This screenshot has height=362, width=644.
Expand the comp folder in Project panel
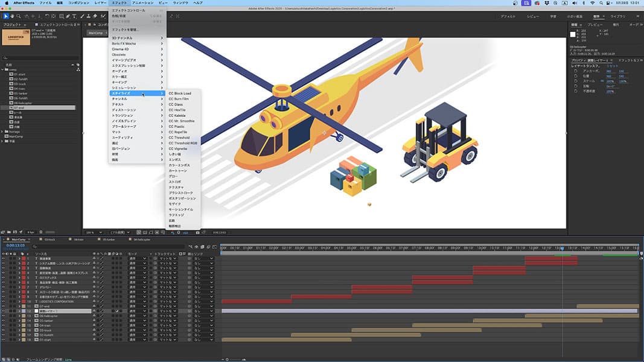click(3, 69)
